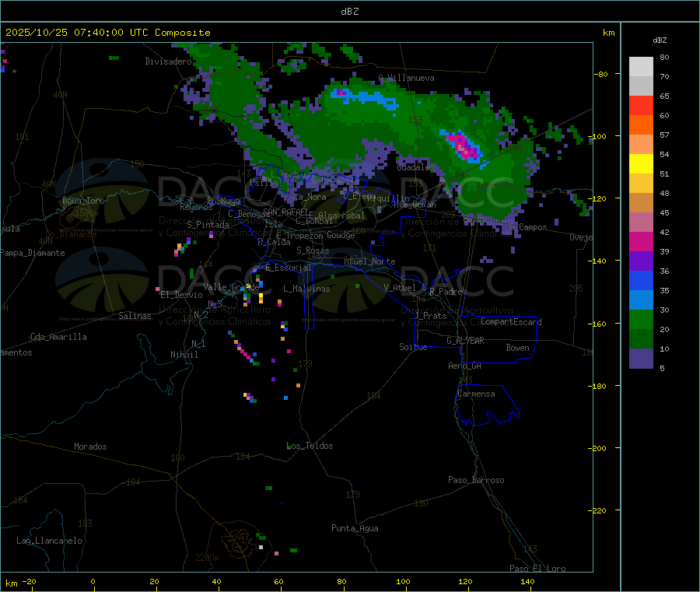700x592 pixels.
Task: Click the Lag.Llancanelo label
Action: tap(50, 541)
